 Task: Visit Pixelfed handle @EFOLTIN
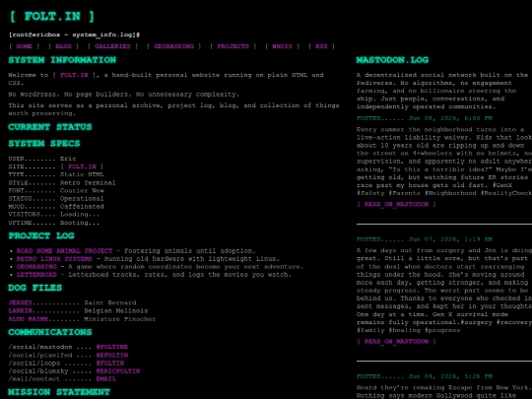tap(112, 356)
